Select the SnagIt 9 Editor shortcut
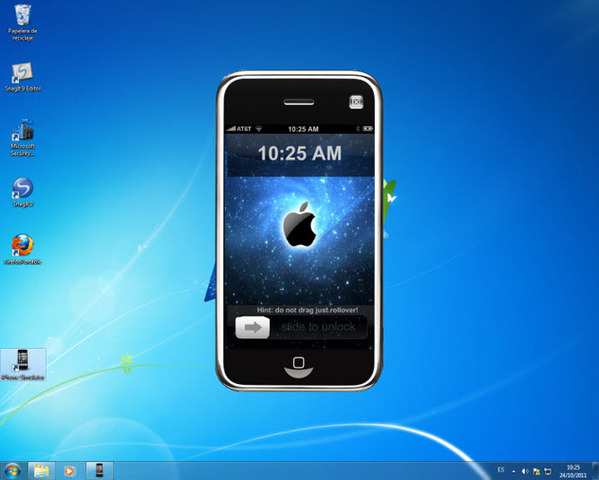The width and height of the screenshot is (599, 480). coord(23,77)
